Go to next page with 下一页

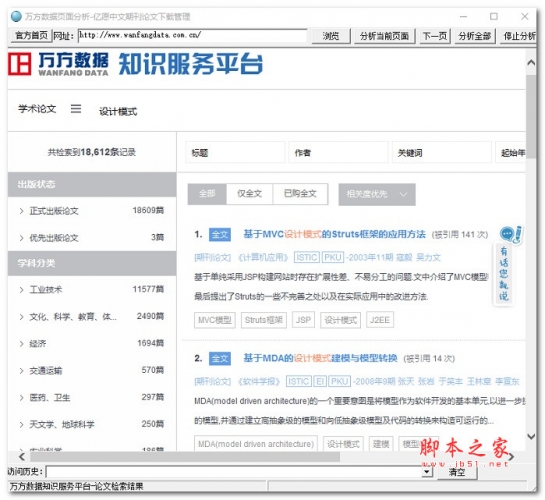435,36
